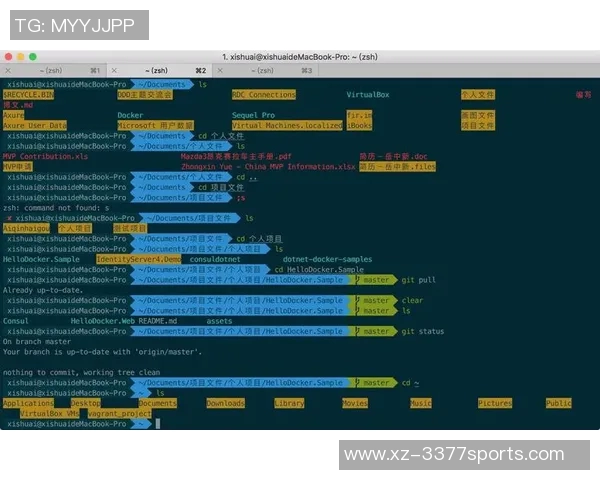Click the Downloads folder in the listing
600x480 pixels.
coord(225,403)
